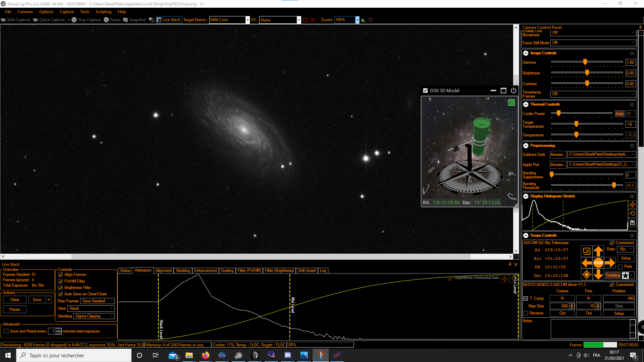Enable the Park checkbox

tap(620, 267)
